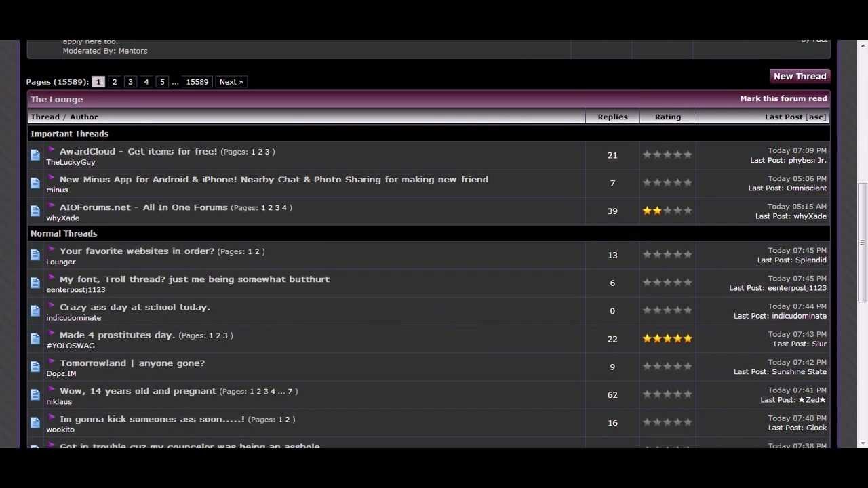Go to page 3 of forum
The image size is (868, 488).
(x=130, y=82)
